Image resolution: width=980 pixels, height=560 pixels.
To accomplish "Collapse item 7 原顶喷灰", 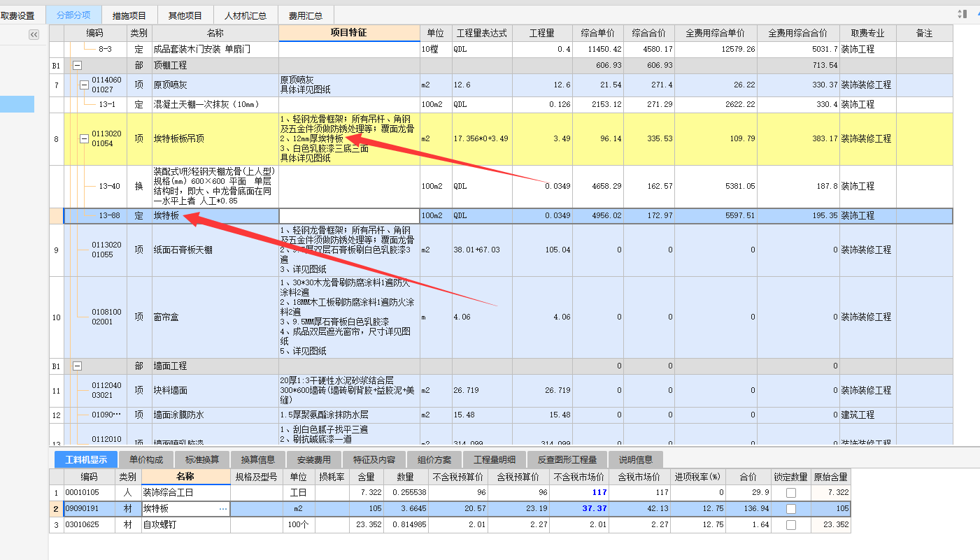I will point(85,85).
